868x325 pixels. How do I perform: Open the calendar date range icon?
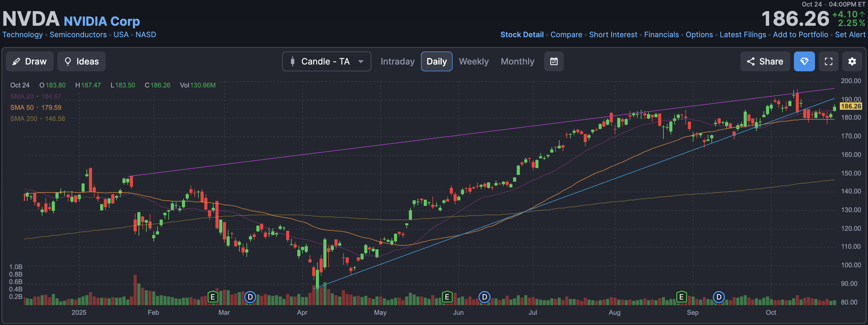pos(554,61)
